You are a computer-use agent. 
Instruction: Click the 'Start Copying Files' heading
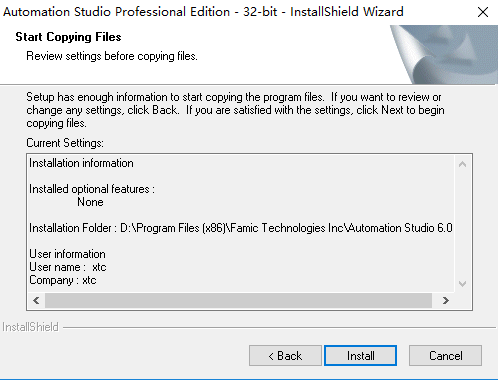[x=68, y=37]
